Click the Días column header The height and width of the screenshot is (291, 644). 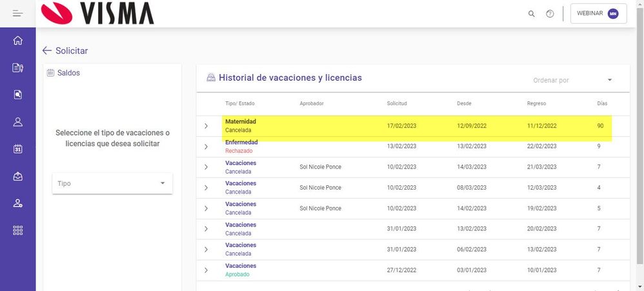click(602, 103)
